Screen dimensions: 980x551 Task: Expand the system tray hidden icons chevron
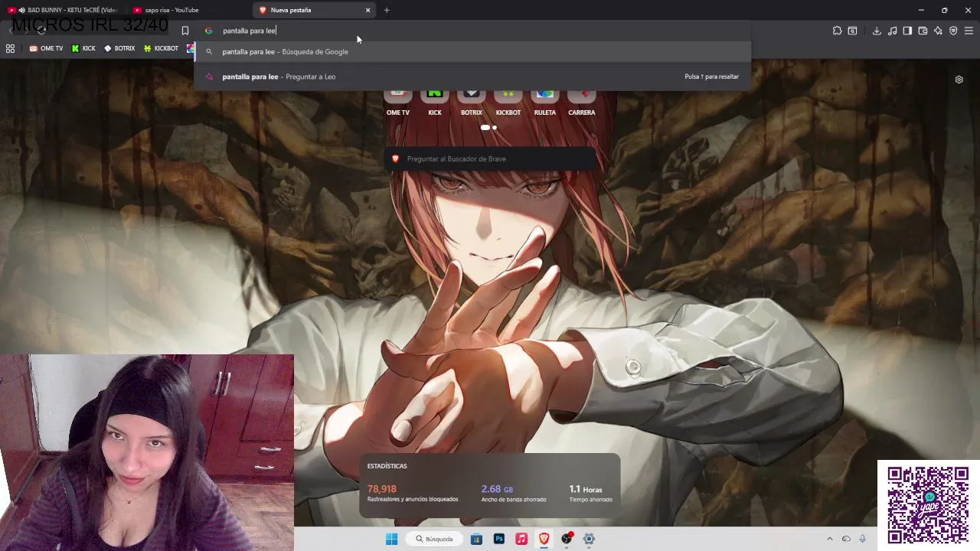[829, 539]
